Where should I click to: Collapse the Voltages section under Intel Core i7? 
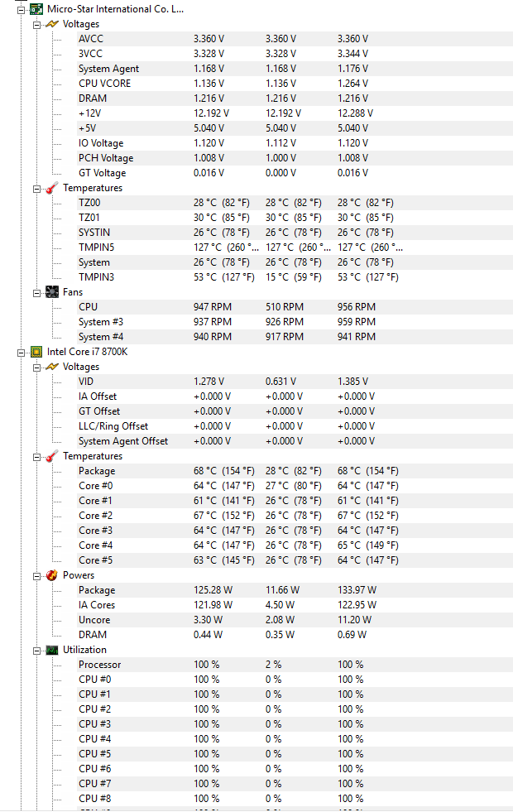click(x=36, y=368)
